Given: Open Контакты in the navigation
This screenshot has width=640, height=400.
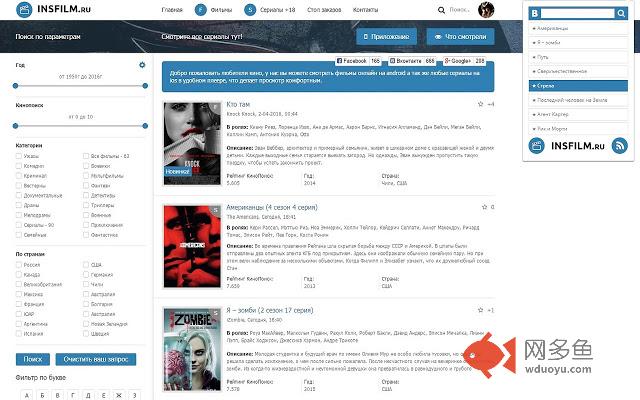Looking at the screenshot, I should (x=365, y=10).
